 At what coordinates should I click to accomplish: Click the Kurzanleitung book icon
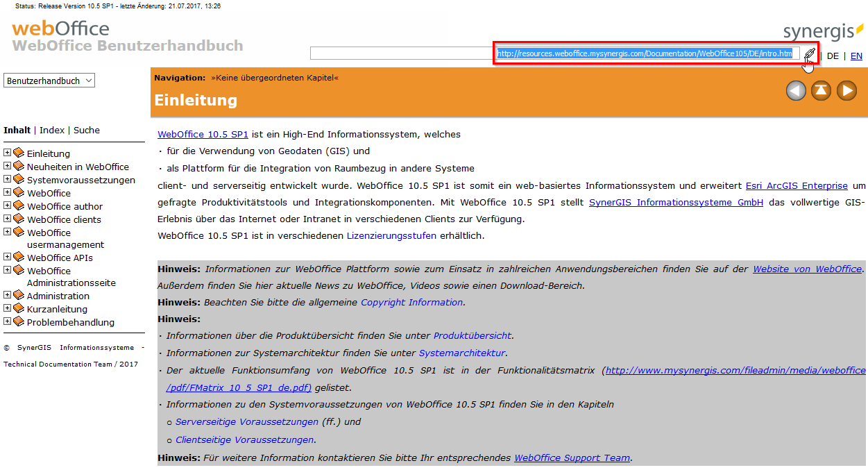click(x=18, y=309)
